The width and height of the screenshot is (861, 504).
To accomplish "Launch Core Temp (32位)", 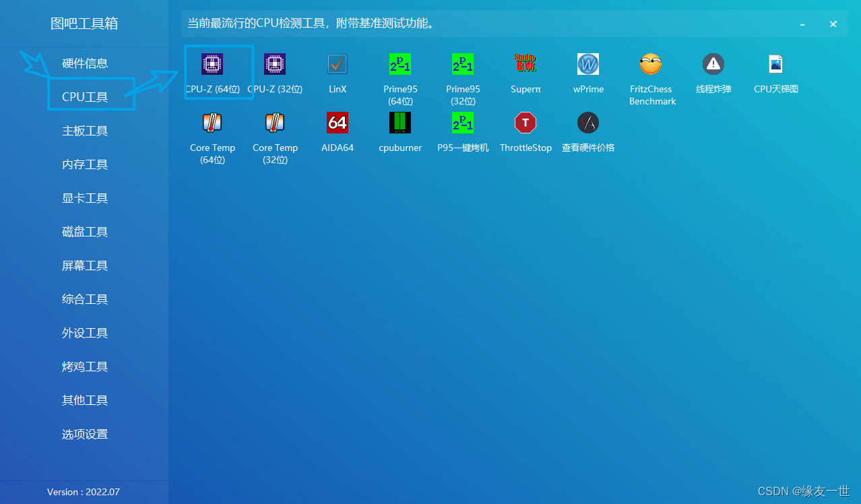I will click(x=275, y=138).
